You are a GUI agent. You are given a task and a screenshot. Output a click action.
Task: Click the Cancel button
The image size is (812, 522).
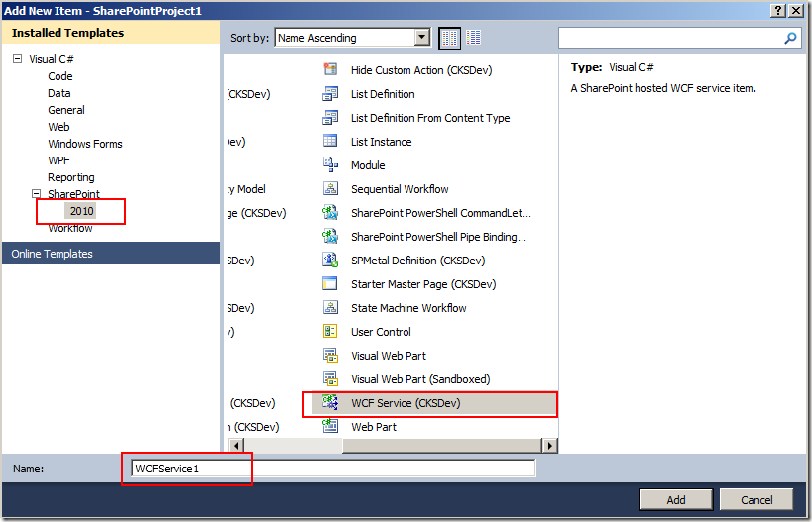756,500
